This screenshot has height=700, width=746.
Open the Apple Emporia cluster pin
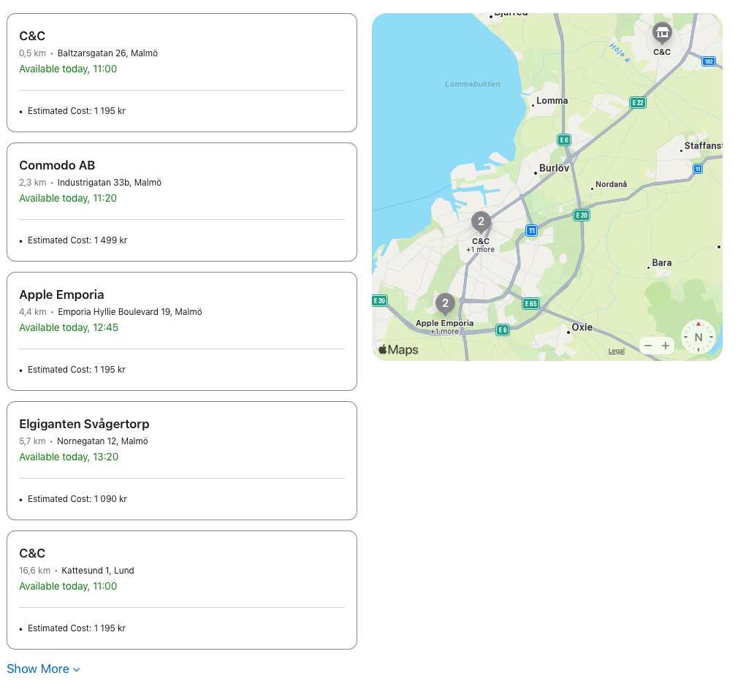click(445, 304)
